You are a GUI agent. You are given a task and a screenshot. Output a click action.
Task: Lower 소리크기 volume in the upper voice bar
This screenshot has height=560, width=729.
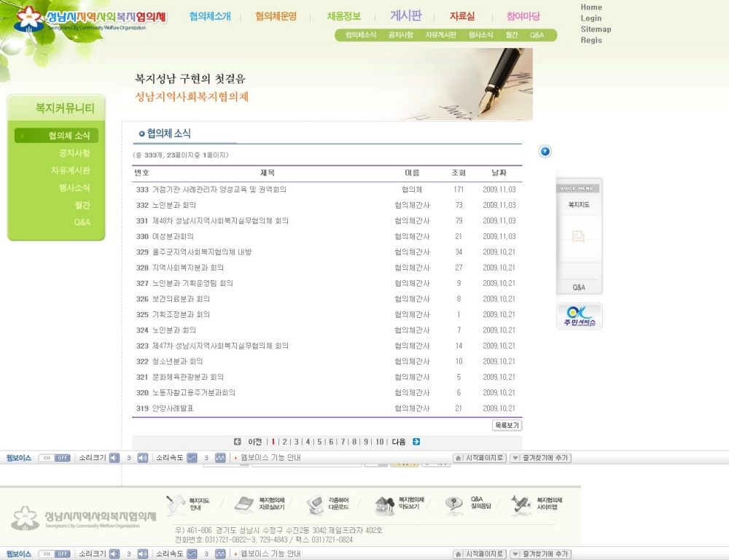(x=114, y=458)
